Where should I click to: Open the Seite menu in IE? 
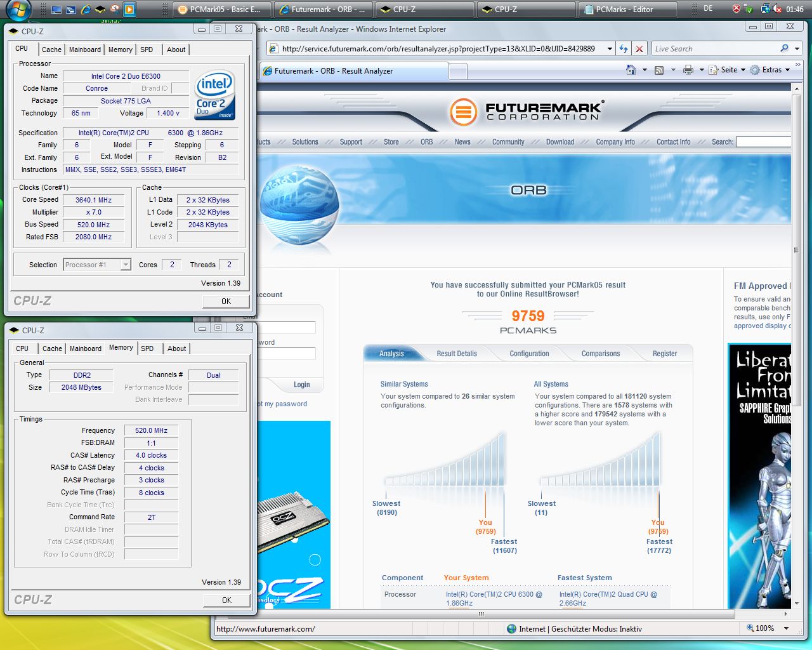727,70
